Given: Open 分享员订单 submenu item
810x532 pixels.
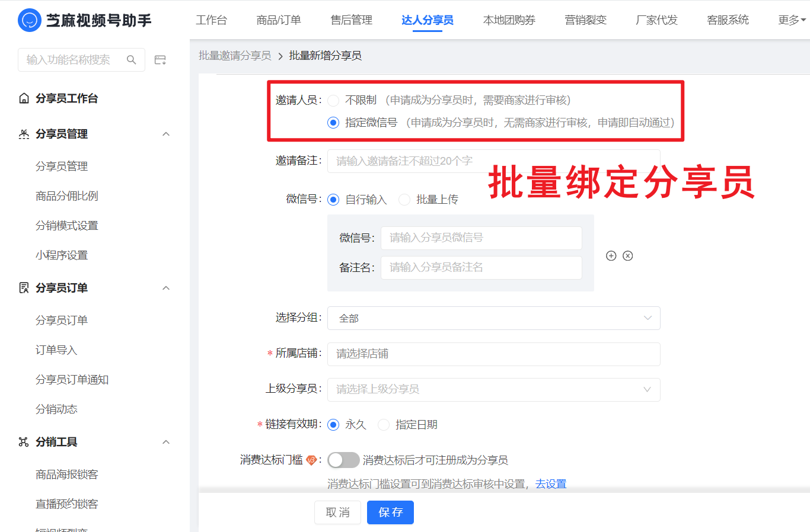Looking at the screenshot, I should pyautogui.click(x=62, y=321).
